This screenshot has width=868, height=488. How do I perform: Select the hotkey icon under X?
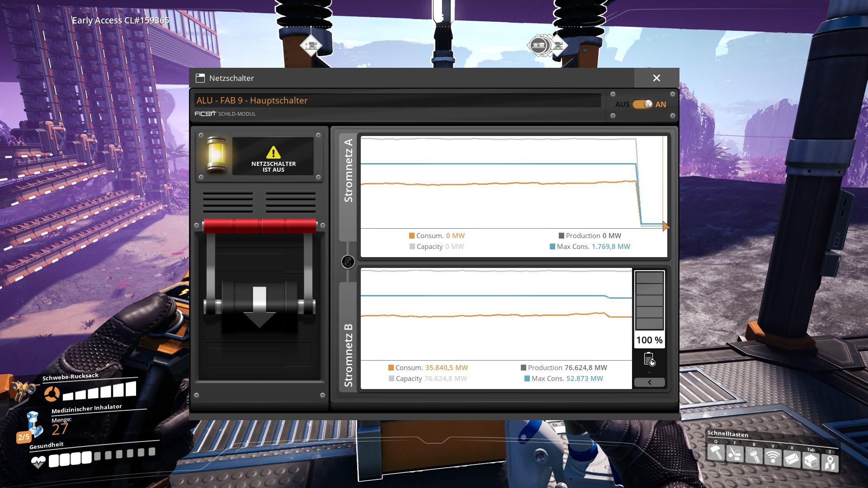pos(792,459)
